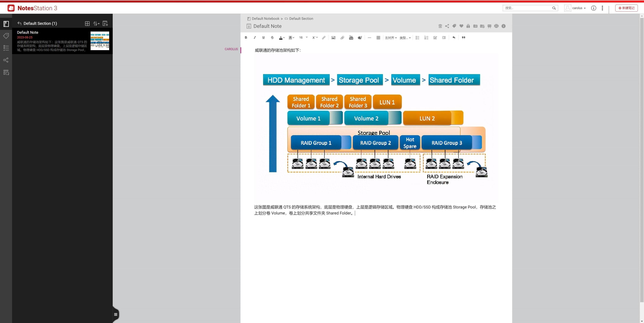This screenshot has height=323, width=644.
Task: Mark note as favorite with heart icon
Action: click(461, 26)
